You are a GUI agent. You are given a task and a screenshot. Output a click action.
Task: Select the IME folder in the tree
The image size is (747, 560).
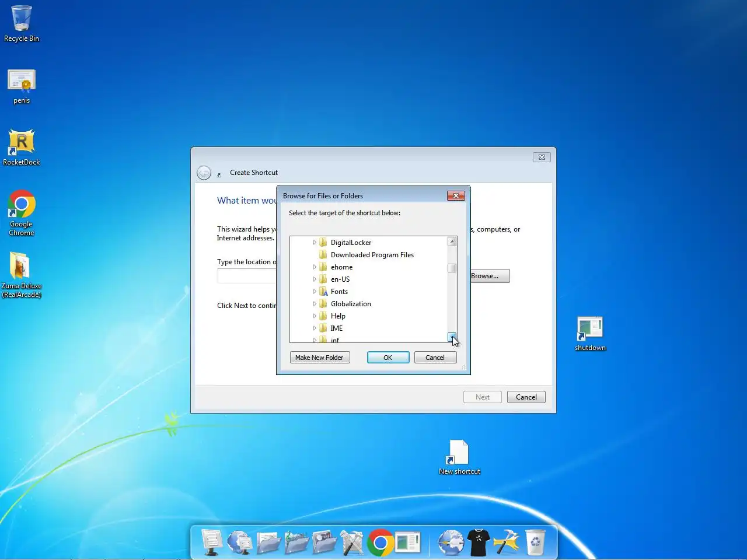click(337, 328)
